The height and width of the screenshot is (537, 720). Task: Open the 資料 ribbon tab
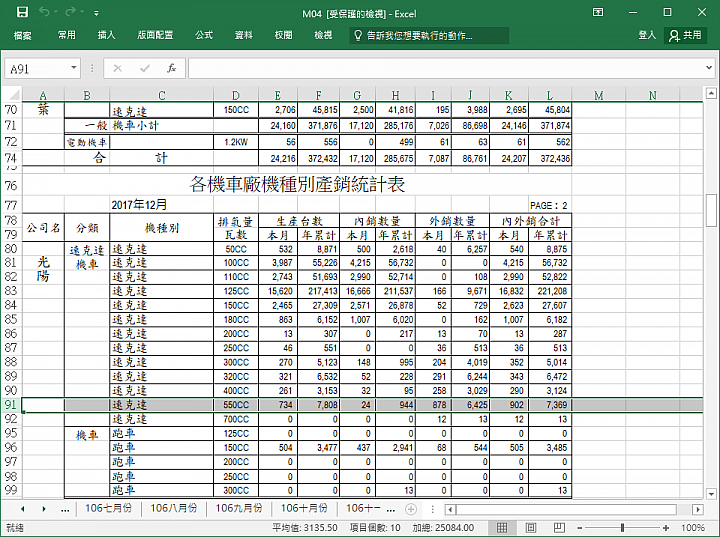click(243, 35)
